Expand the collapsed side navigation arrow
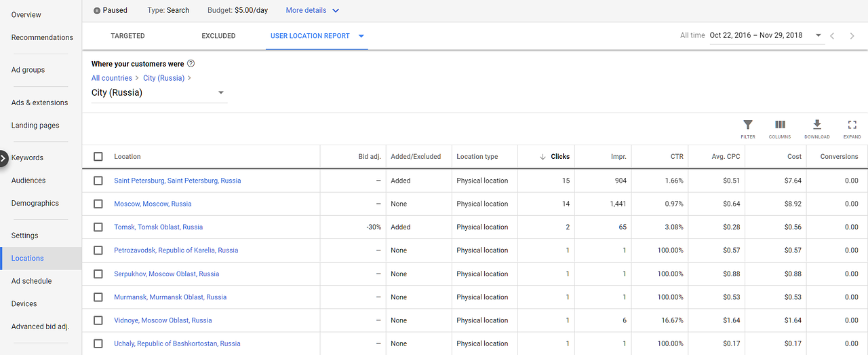This screenshot has width=868, height=355. [x=3, y=158]
